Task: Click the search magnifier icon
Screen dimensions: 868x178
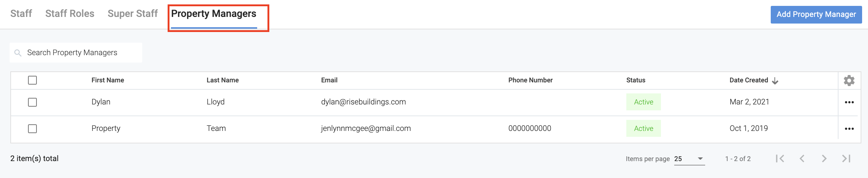Action: point(18,53)
